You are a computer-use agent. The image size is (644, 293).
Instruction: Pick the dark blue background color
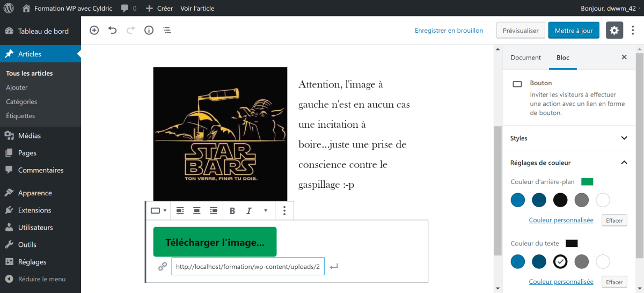pyautogui.click(x=539, y=200)
